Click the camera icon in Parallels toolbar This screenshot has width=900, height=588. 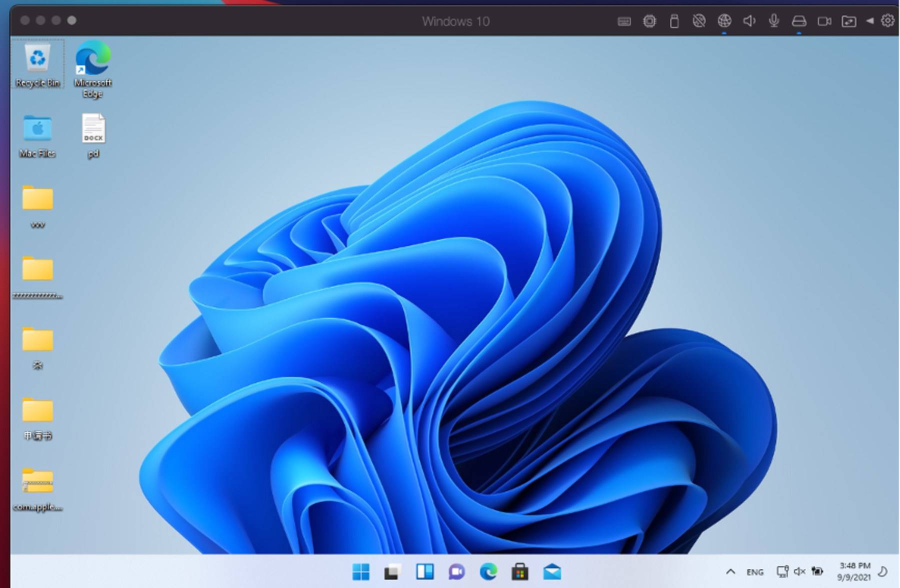point(823,21)
